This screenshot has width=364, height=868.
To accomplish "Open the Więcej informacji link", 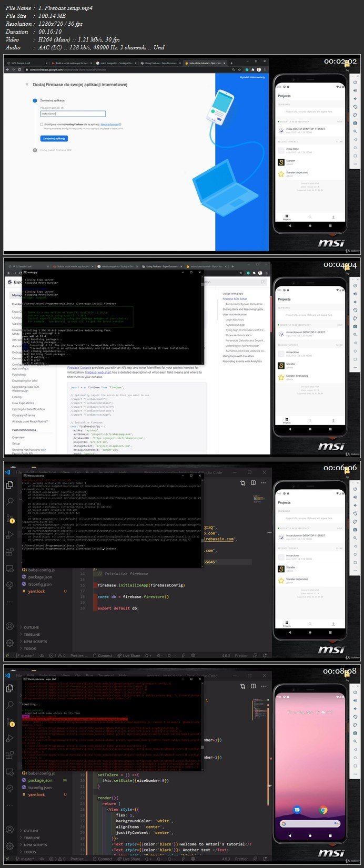I will [111, 125].
